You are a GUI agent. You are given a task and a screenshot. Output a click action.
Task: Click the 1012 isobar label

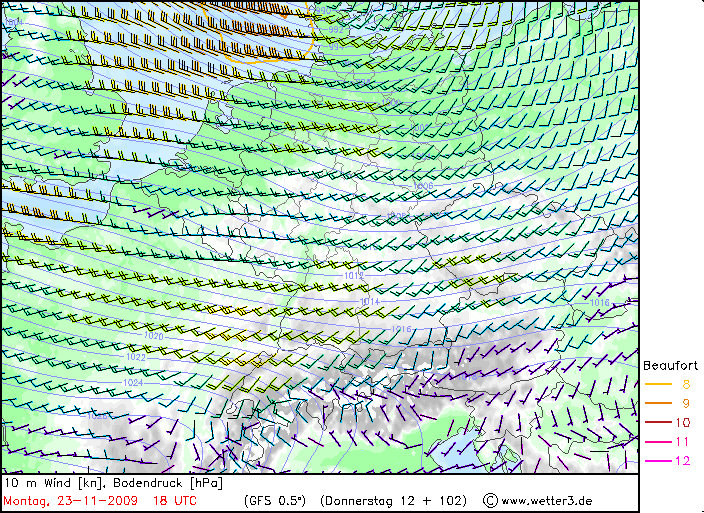pos(353,275)
